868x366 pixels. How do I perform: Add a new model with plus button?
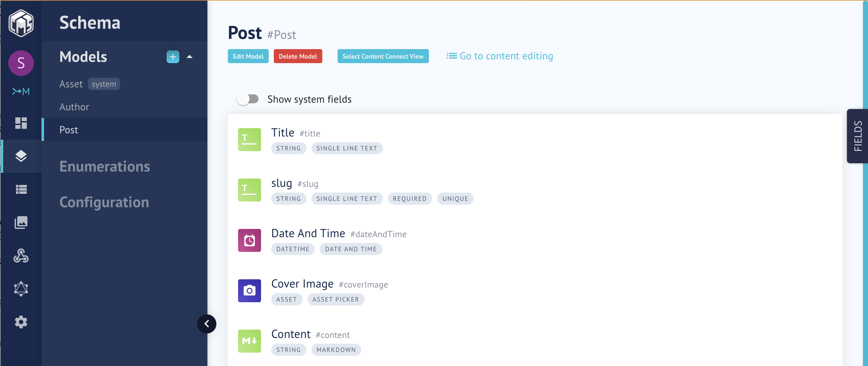tap(173, 57)
